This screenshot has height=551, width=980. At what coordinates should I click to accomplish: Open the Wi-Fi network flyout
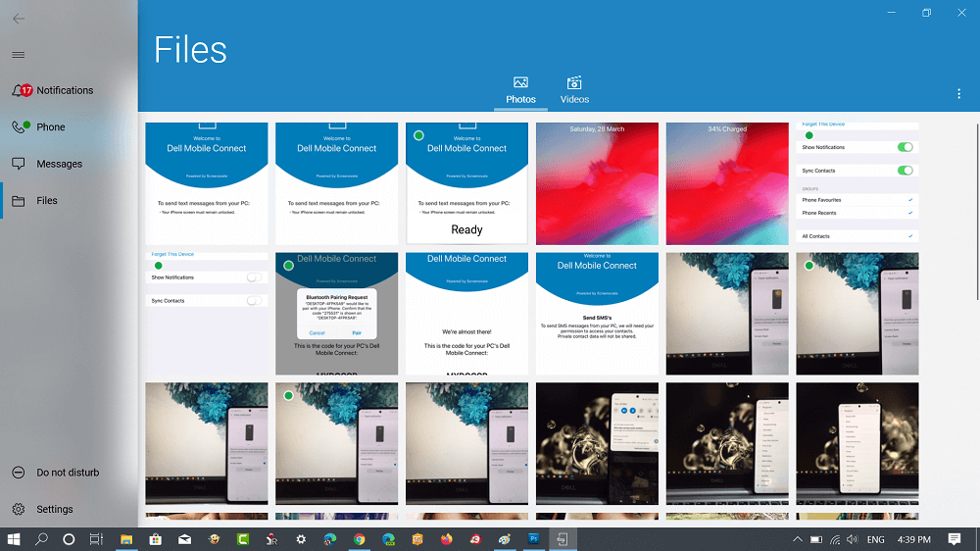835,539
